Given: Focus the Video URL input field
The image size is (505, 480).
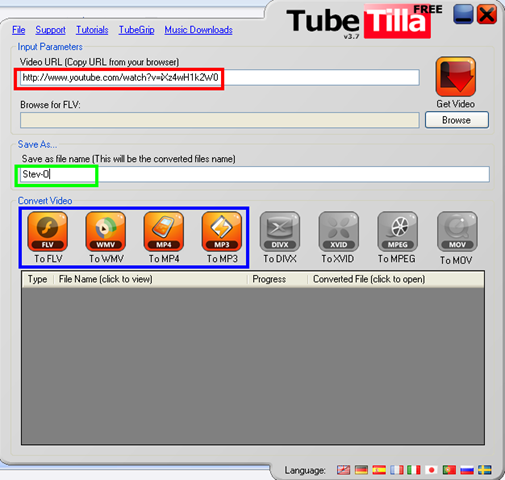Looking at the screenshot, I should [219, 78].
